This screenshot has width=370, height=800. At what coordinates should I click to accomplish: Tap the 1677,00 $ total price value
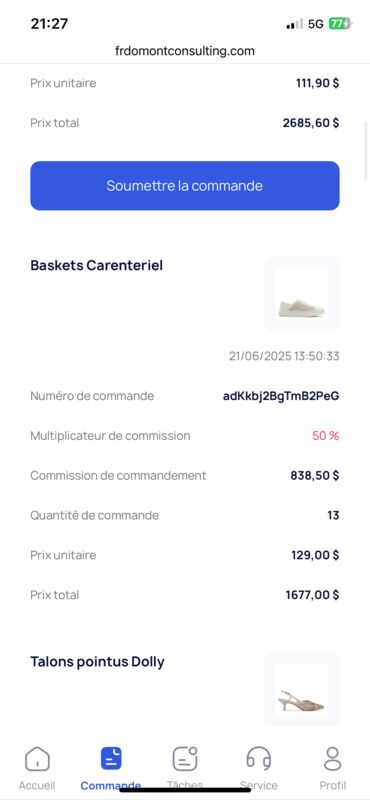click(312, 595)
